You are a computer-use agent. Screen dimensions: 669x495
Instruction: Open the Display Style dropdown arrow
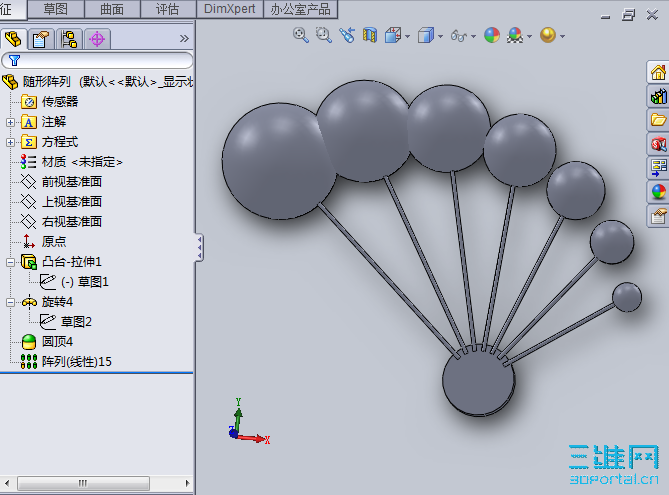tap(440, 37)
